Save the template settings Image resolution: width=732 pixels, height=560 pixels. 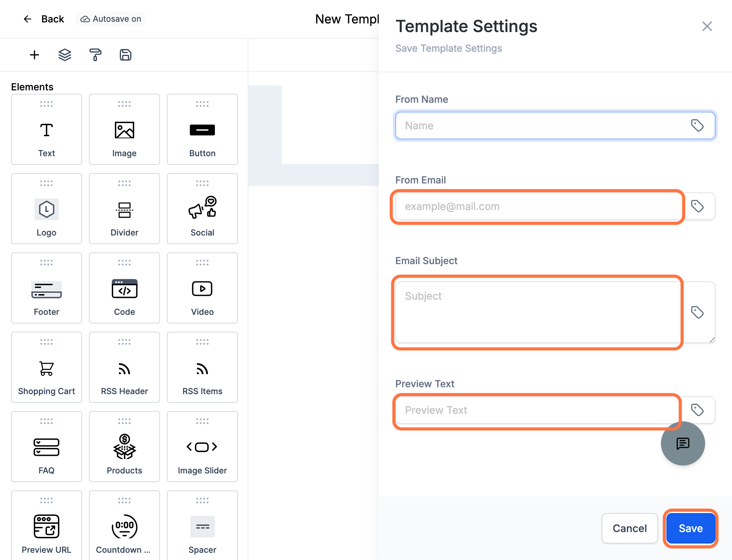point(691,528)
